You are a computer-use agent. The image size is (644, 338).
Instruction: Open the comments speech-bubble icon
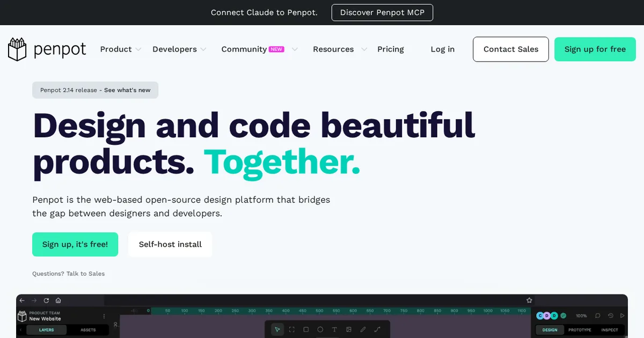(x=598, y=316)
